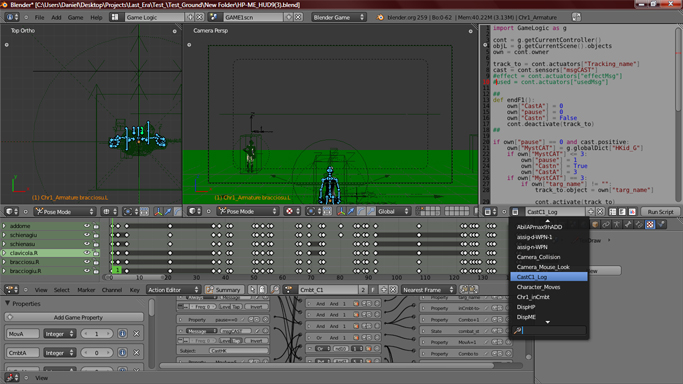Click the unlink X icon after Cmbt_C1
The image size is (683, 384).
pos(393,290)
